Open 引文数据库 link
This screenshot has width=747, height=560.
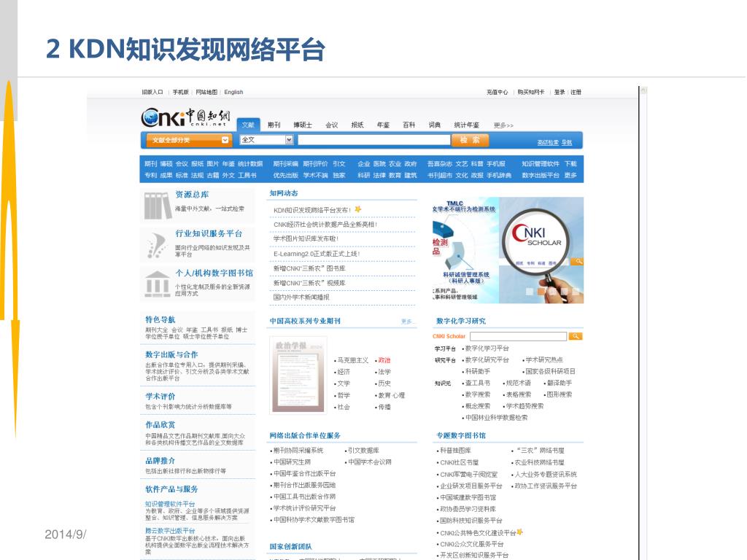[x=363, y=450]
